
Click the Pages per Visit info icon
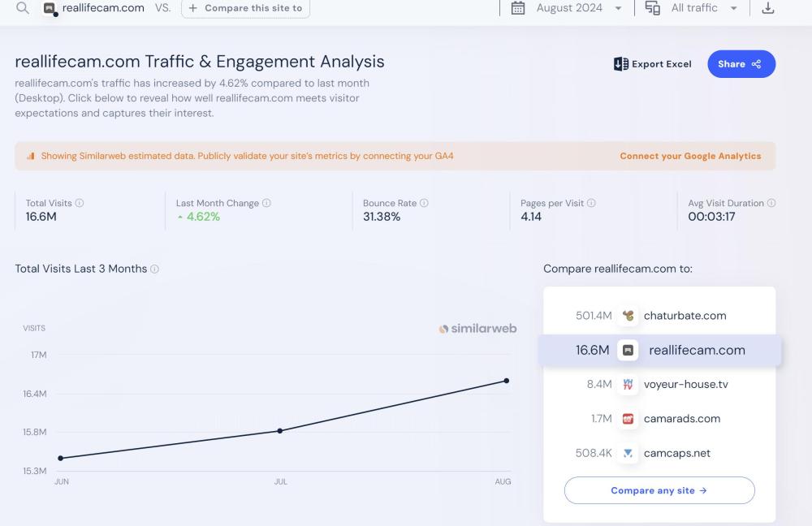click(x=591, y=203)
